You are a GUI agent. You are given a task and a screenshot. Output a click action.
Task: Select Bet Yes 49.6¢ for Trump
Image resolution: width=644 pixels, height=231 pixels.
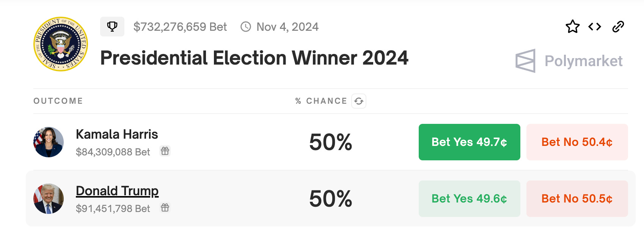(x=469, y=199)
